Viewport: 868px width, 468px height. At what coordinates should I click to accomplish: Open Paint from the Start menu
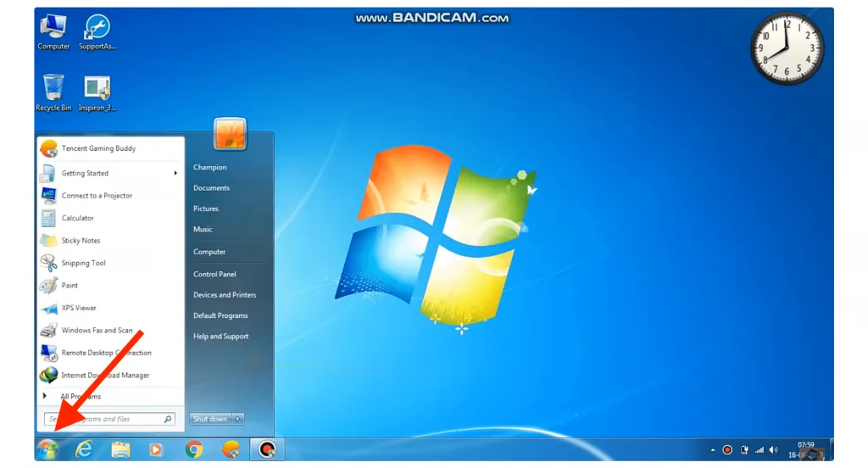[111, 285]
